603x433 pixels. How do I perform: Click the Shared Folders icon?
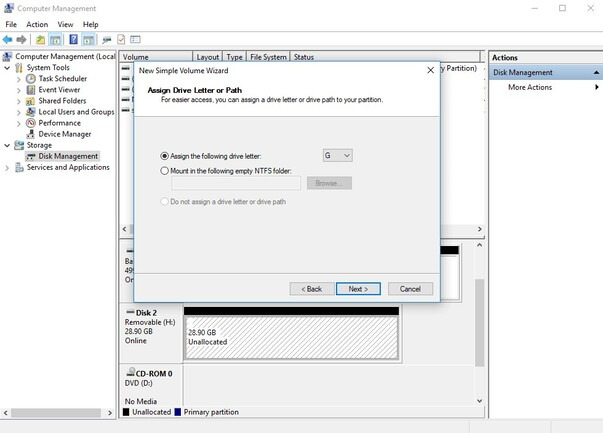coord(30,101)
